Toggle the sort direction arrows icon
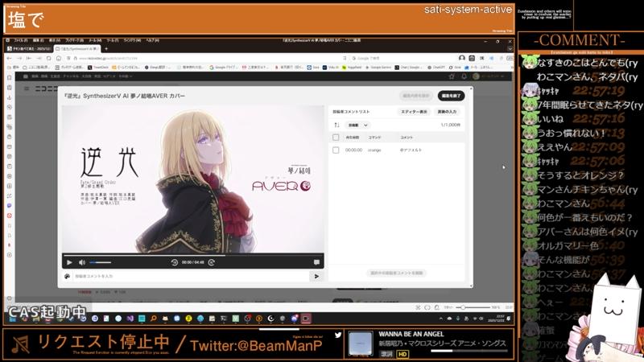This screenshot has height=362, width=644. [336, 125]
